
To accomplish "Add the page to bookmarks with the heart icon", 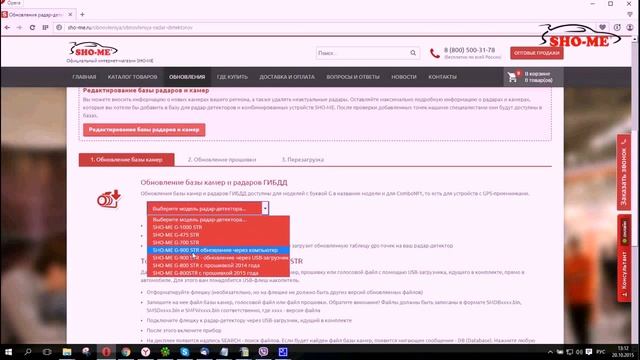I will pyautogui.click(x=602, y=27).
